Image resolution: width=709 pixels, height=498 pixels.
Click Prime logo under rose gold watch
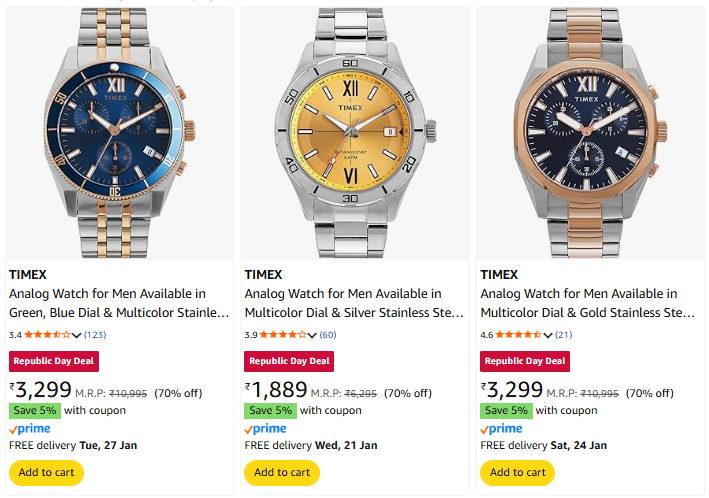coord(501,428)
